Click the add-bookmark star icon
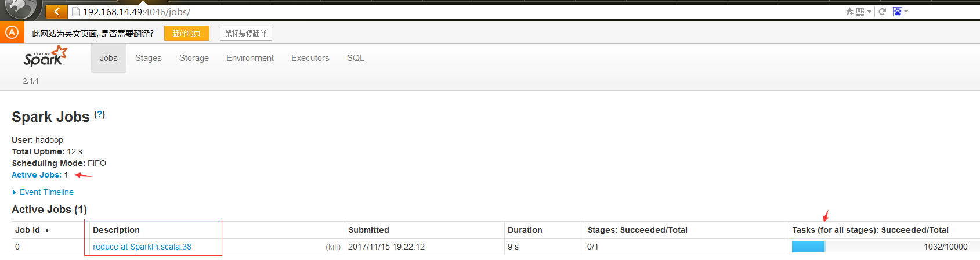The height and width of the screenshot is (260, 980). tap(849, 12)
